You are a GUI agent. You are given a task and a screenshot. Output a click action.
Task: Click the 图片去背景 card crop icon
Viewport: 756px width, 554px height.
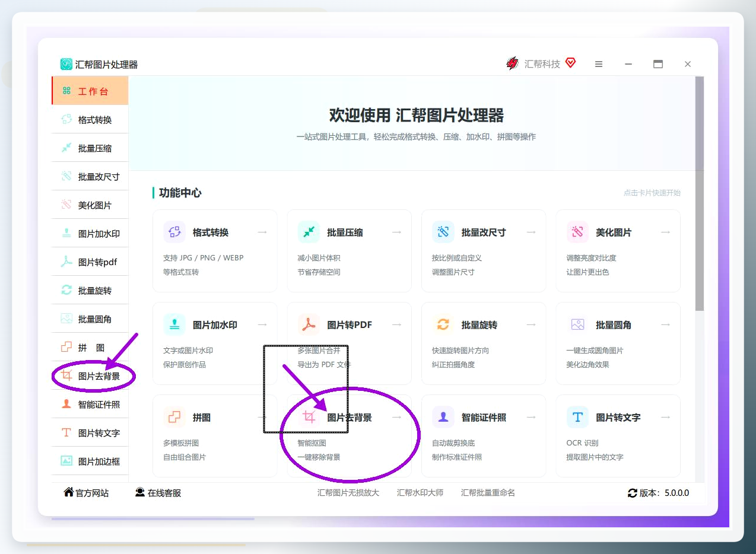[309, 417]
